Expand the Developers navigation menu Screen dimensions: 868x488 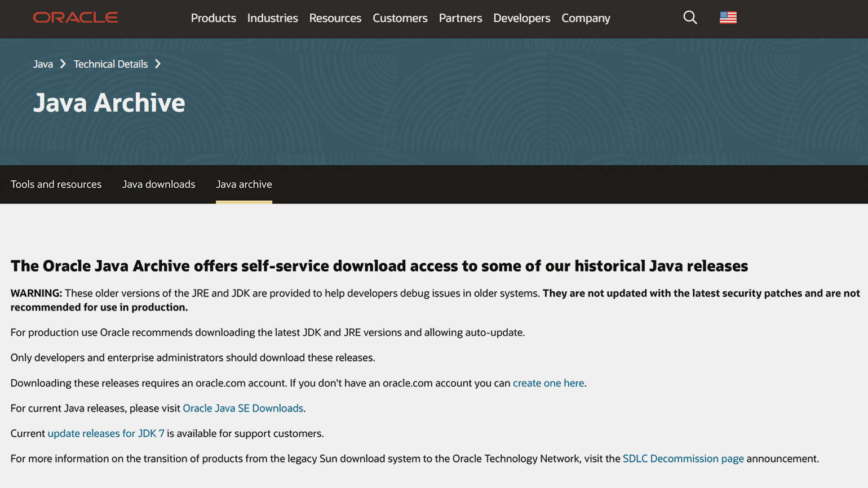tap(521, 18)
